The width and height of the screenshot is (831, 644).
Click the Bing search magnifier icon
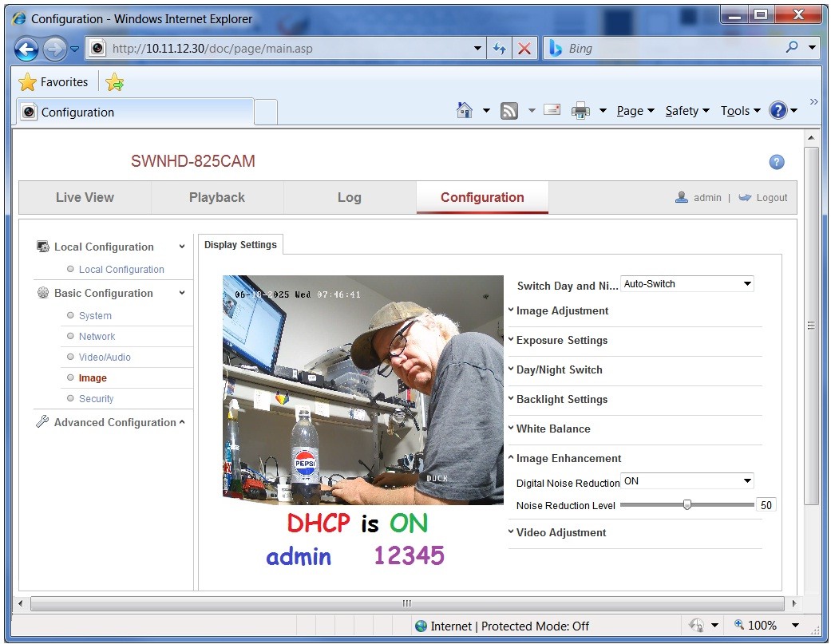point(792,47)
